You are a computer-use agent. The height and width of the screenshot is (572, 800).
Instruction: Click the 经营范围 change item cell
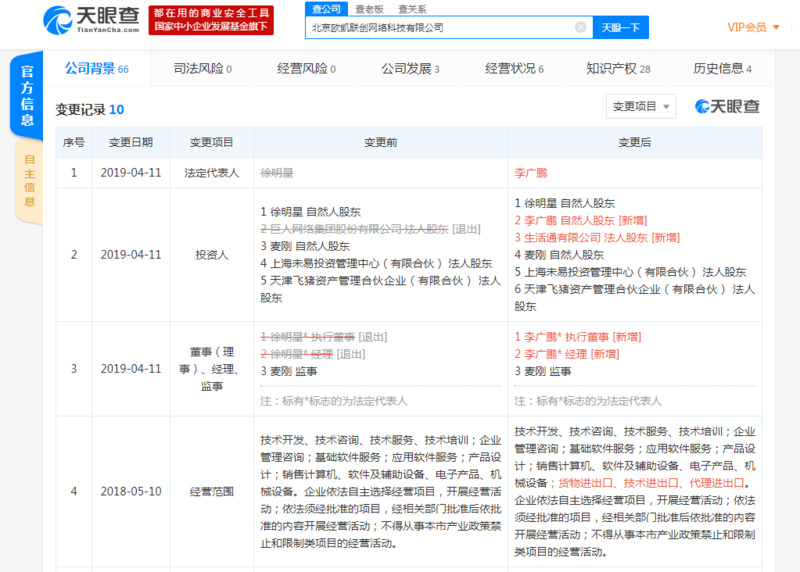[x=212, y=491]
